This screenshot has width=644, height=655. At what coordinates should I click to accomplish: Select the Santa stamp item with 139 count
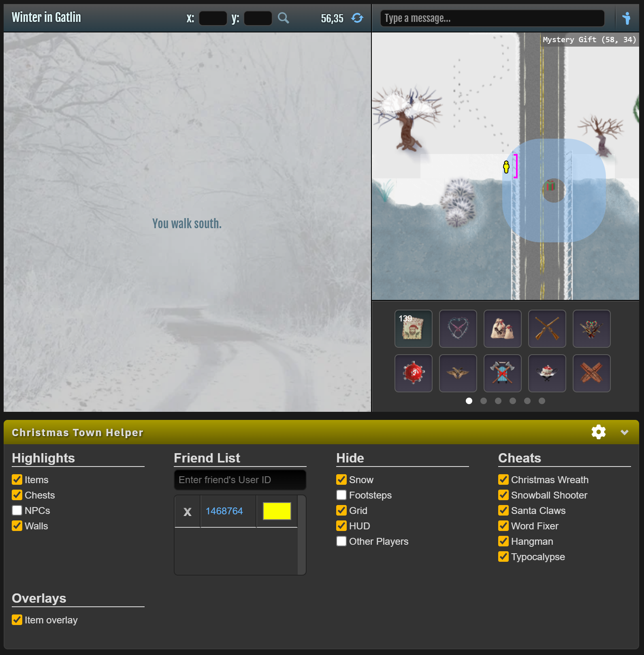tap(413, 329)
